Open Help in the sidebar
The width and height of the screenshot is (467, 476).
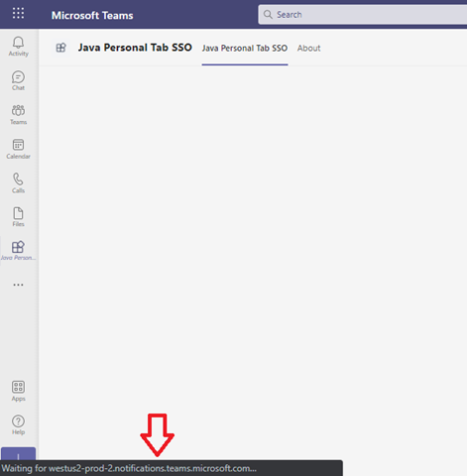click(x=18, y=425)
